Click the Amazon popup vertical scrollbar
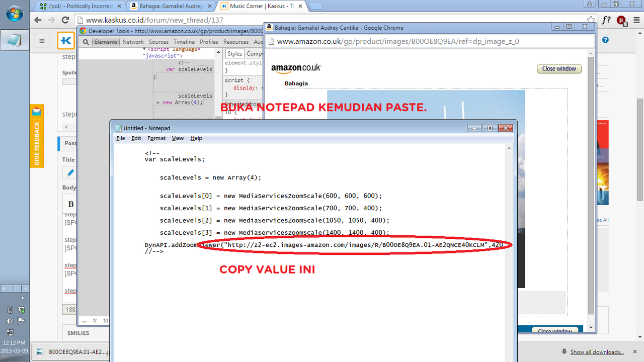The width and height of the screenshot is (644, 362). 591,186
